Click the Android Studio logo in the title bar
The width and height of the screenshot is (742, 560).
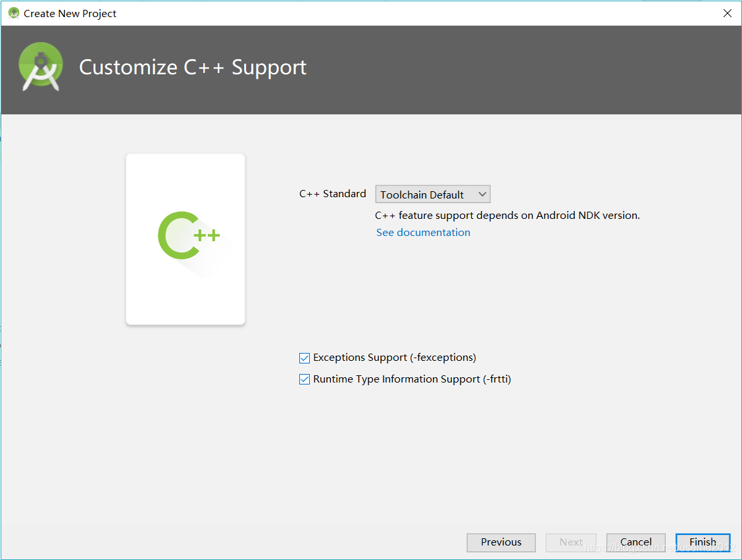pos(12,12)
